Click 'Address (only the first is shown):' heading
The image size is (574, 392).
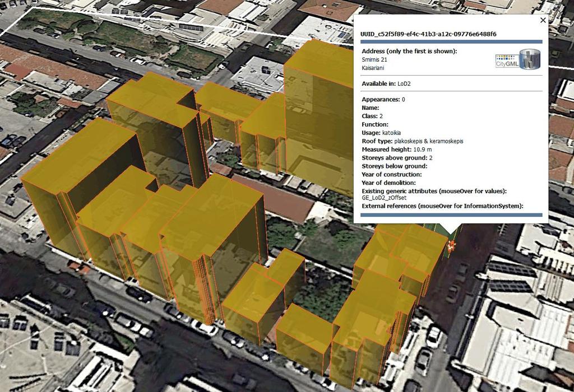pos(409,51)
